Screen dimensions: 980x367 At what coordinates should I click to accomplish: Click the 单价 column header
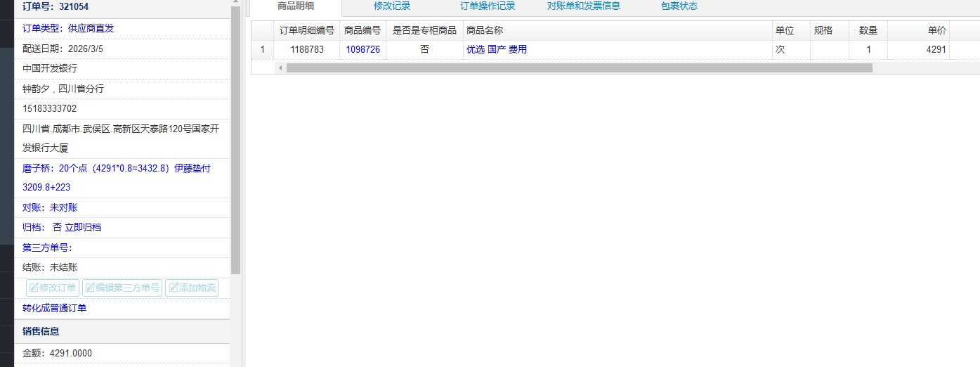coord(936,31)
